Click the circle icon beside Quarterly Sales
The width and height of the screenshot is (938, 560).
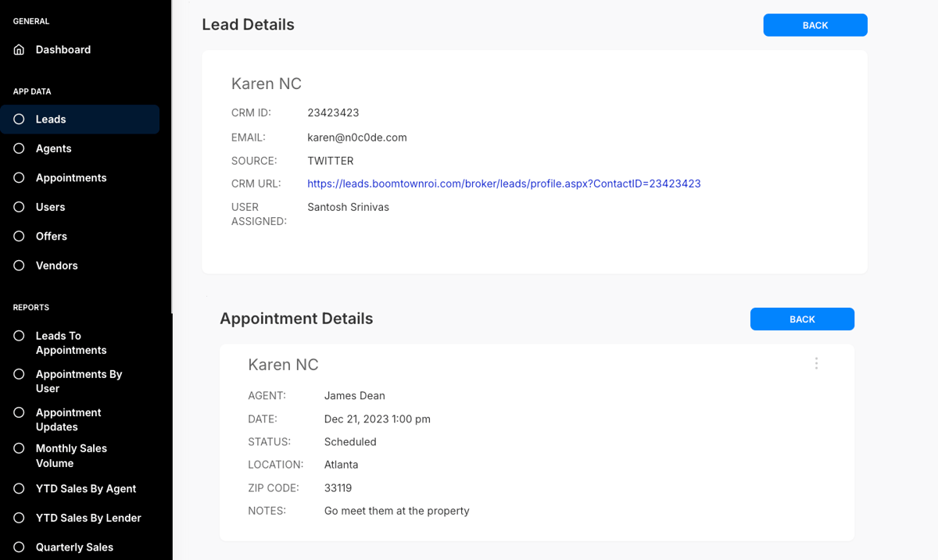point(20,547)
